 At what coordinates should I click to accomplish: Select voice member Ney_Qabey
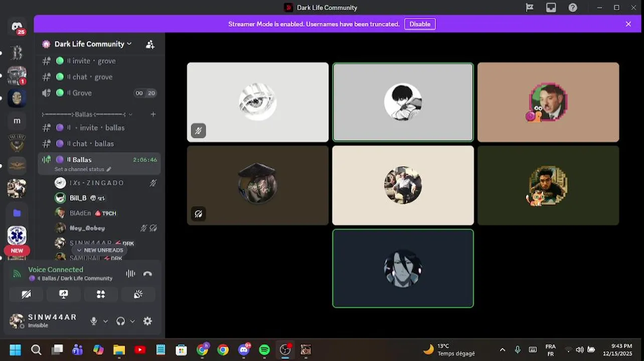pyautogui.click(x=106, y=228)
